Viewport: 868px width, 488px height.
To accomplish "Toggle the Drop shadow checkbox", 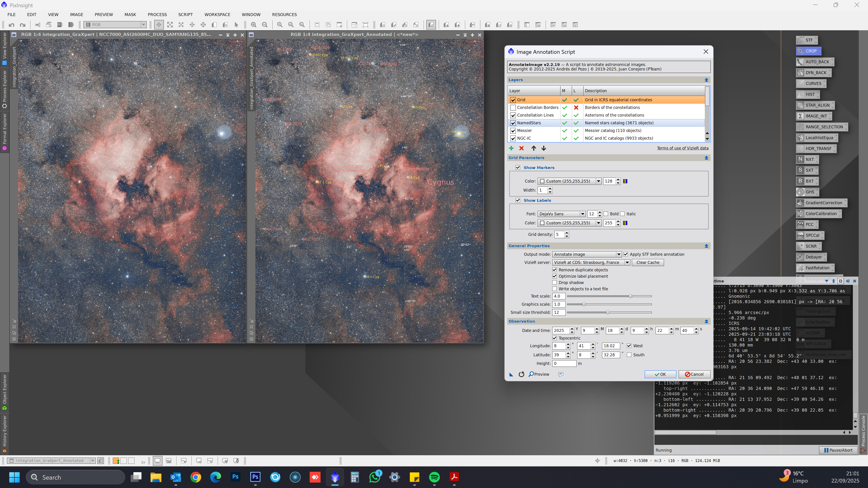I will point(554,282).
